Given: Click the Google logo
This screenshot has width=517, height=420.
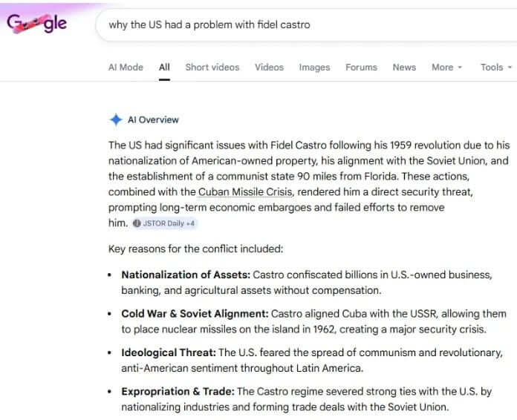Looking at the screenshot, I should 37,24.
